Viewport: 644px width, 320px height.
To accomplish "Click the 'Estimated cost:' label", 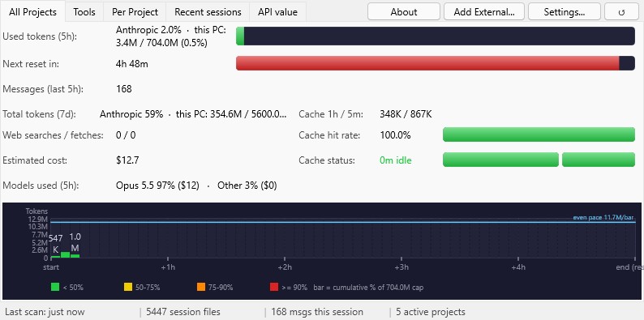I will coord(35,160).
